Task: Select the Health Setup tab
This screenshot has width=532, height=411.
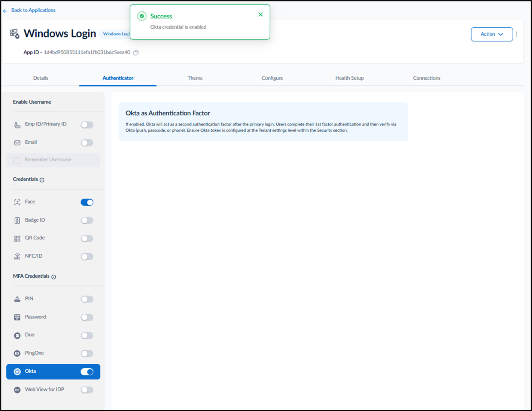Action: click(349, 78)
